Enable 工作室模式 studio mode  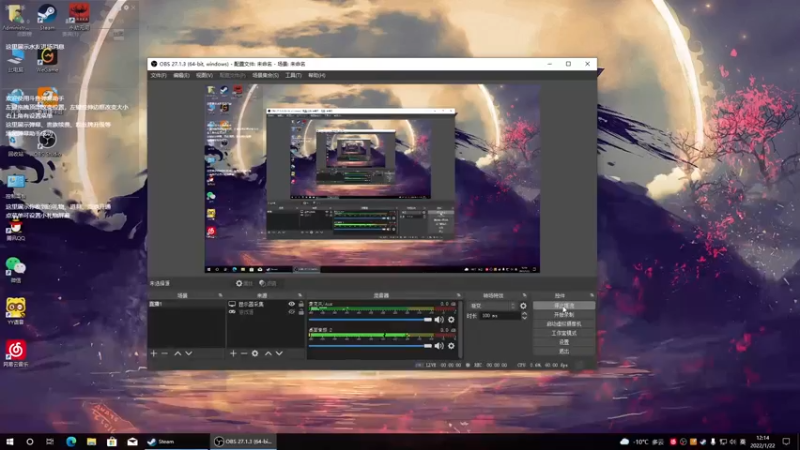pyautogui.click(x=564, y=333)
